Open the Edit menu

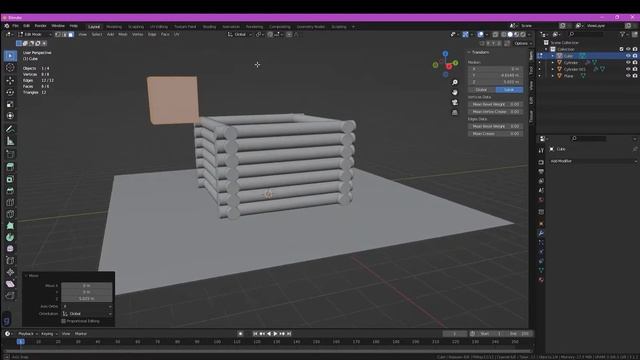point(27,26)
